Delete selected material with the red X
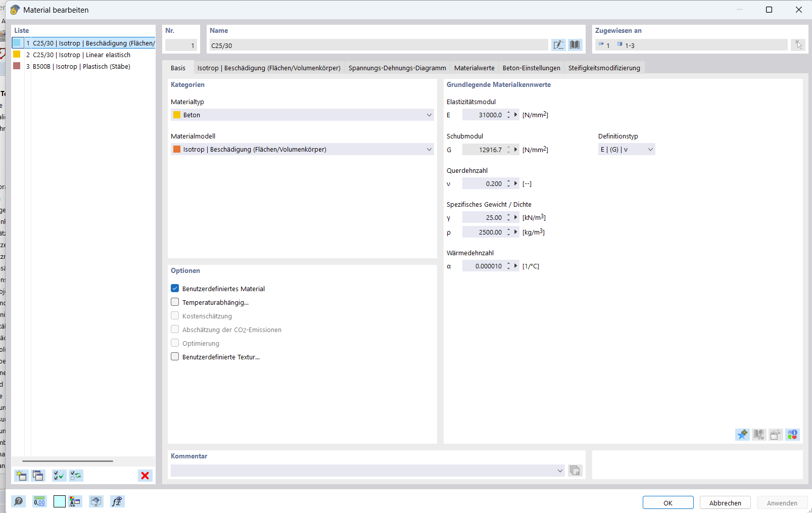The height and width of the screenshot is (513, 812). pos(145,476)
